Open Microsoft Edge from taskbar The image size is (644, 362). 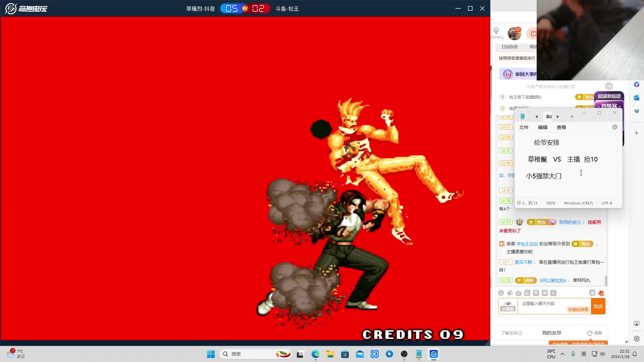pos(315,354)
